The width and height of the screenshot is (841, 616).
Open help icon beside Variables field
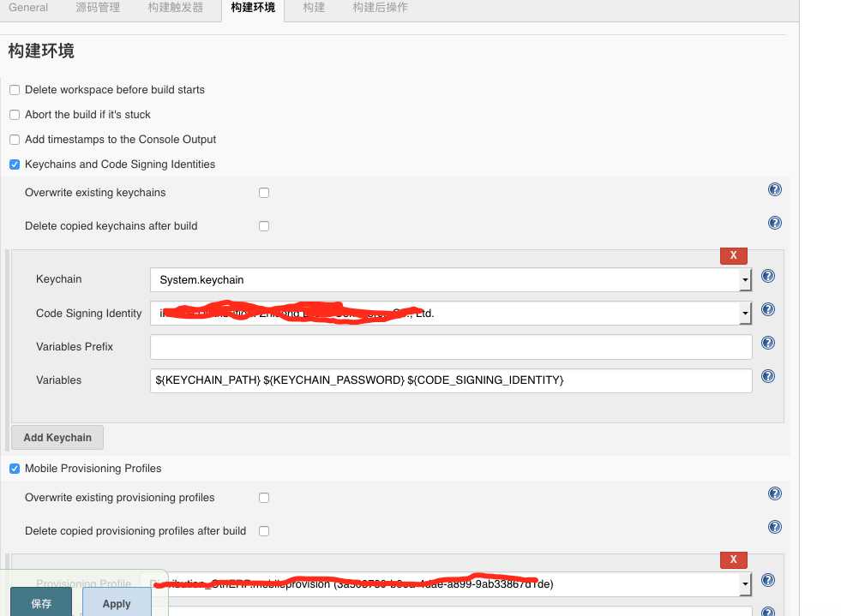[x=768, y=376]
